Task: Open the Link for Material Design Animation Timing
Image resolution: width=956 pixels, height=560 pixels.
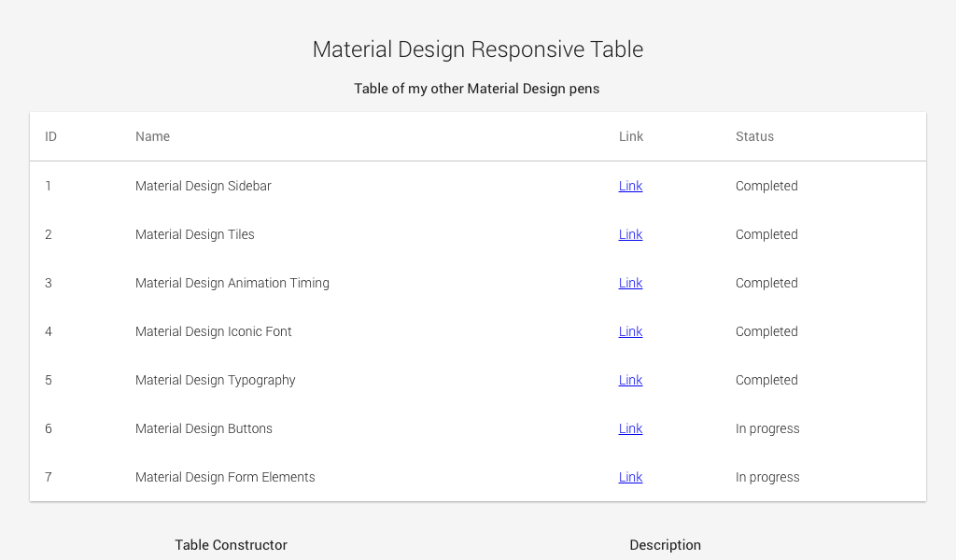Action: tap(630, 283)
